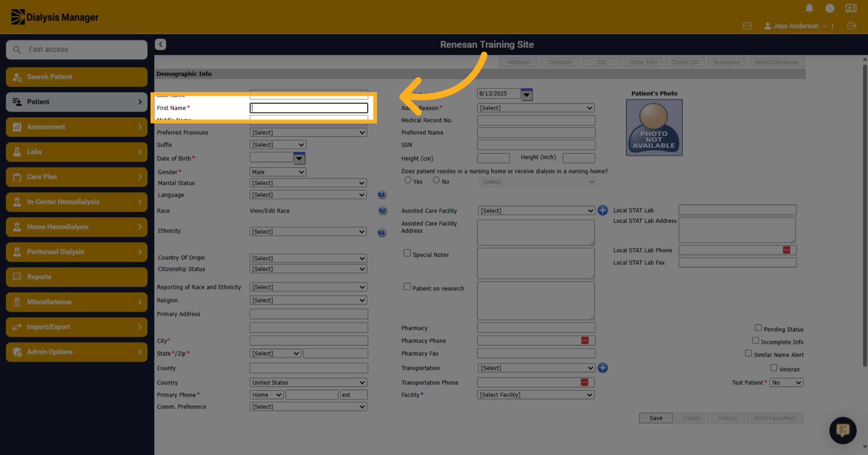Add new Assisted Care Facility plus icon
This screenshot has width=868, height=455.
[x=603, y=210]
